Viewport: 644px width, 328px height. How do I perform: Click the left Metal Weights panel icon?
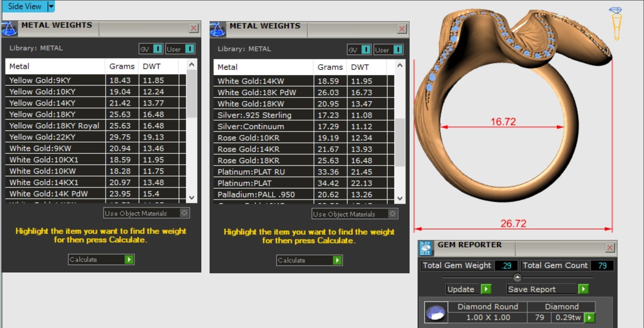click(x=9, y=29)
